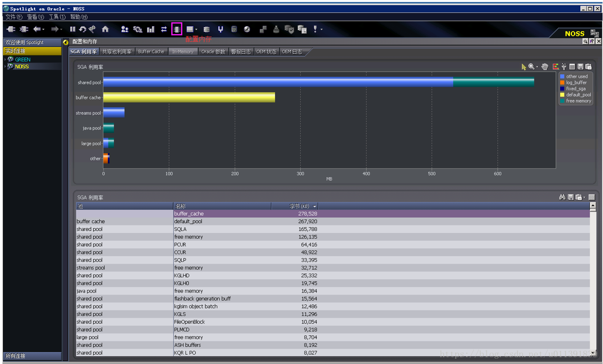Open the chart zoom tool dropdown arrow

(x=537, y=66)
